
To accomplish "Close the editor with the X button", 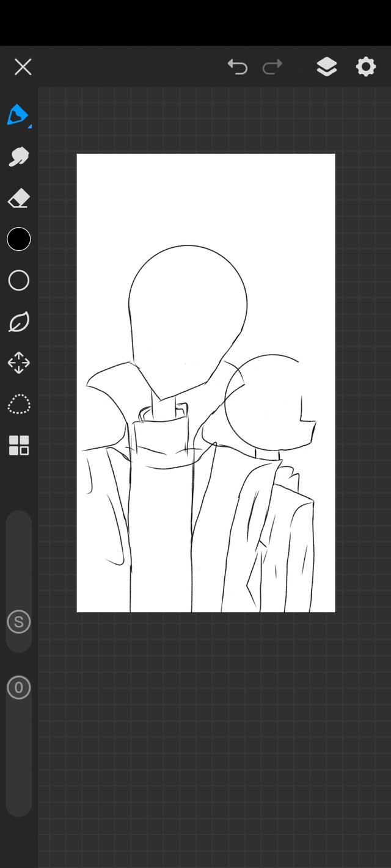I will 23,67.
